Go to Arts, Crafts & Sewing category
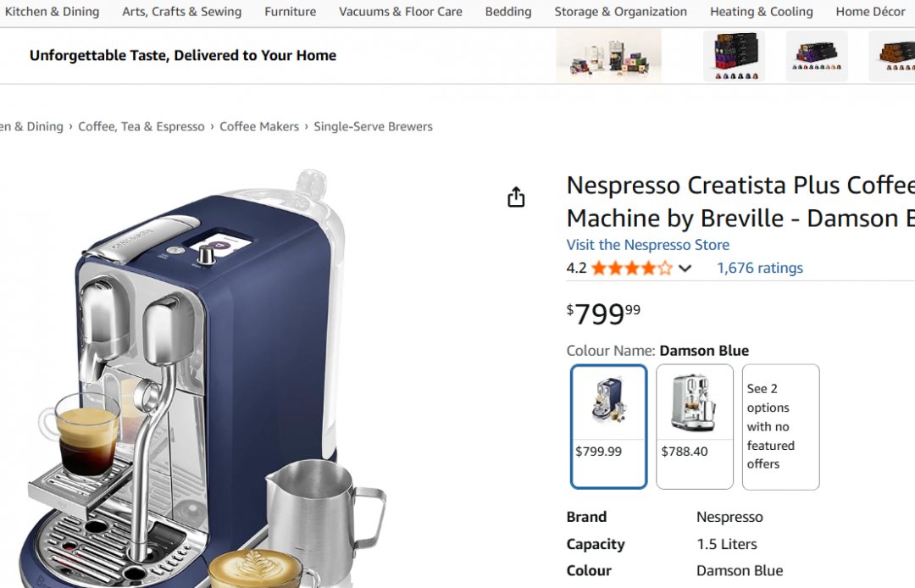Viewport: 915px width, 588px height. [181, 12]
